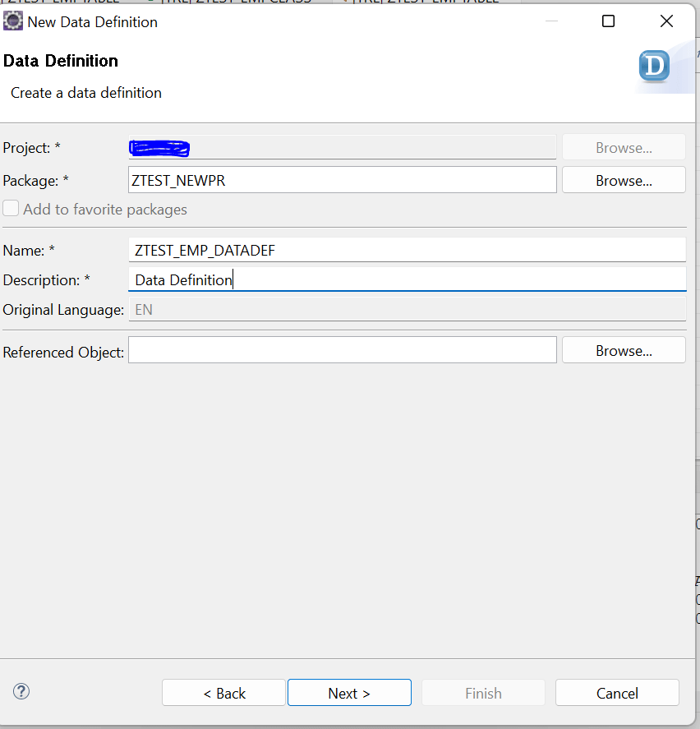This screenshot has height=729, width=700.
Task: Click Browse next to the Project field
Action: pos(624,147)
